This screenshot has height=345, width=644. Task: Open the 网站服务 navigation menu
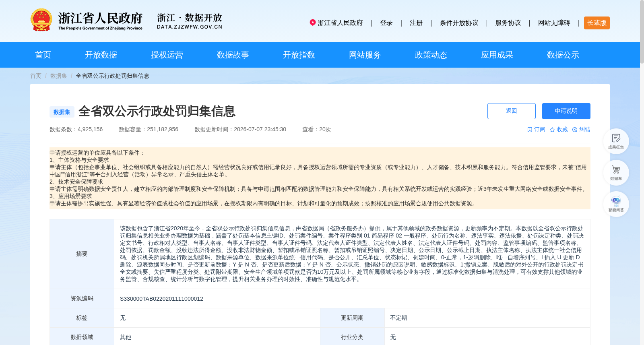click(x=365, y=55)
